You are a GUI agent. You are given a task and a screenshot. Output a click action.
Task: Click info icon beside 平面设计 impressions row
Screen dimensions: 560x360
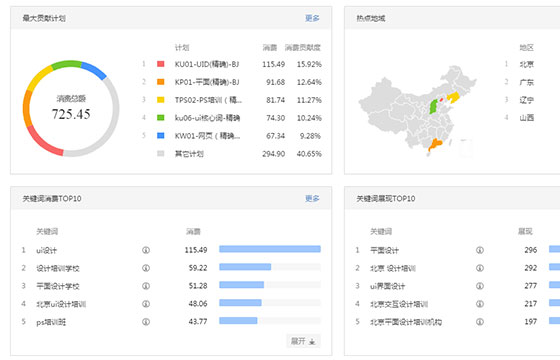click(x=480, y=250)
